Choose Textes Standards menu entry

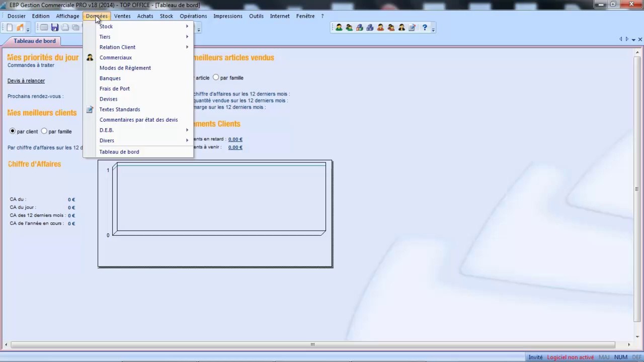click(x=138, y=110)
